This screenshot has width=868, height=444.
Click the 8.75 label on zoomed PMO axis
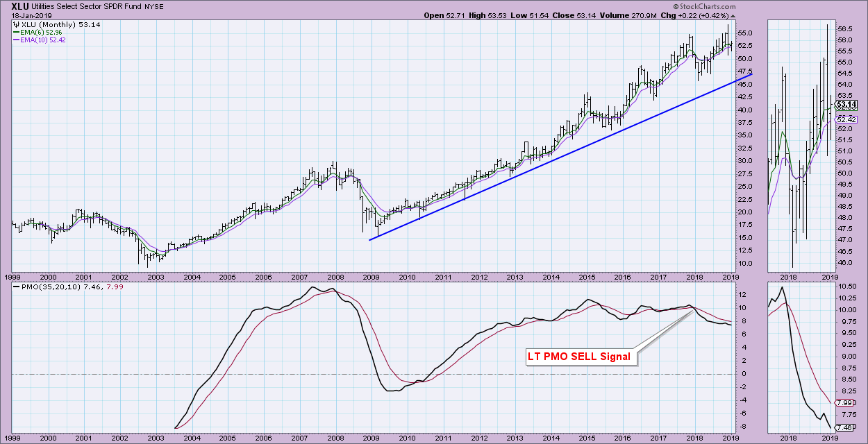(848, 368)
